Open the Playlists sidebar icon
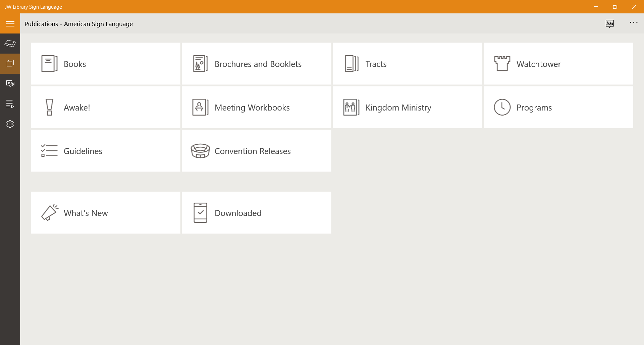This screenshot has height=345, width=644. click(10, 104)
